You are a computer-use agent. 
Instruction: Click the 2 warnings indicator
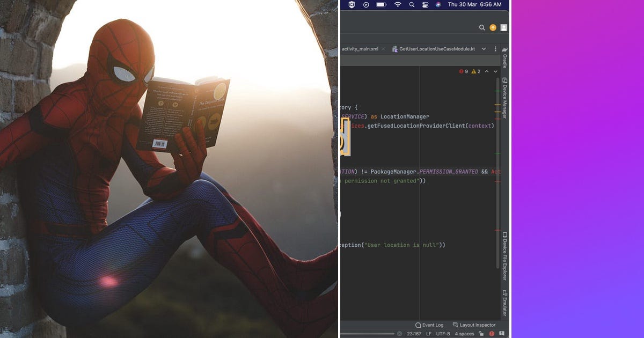(x=477, y=71)
